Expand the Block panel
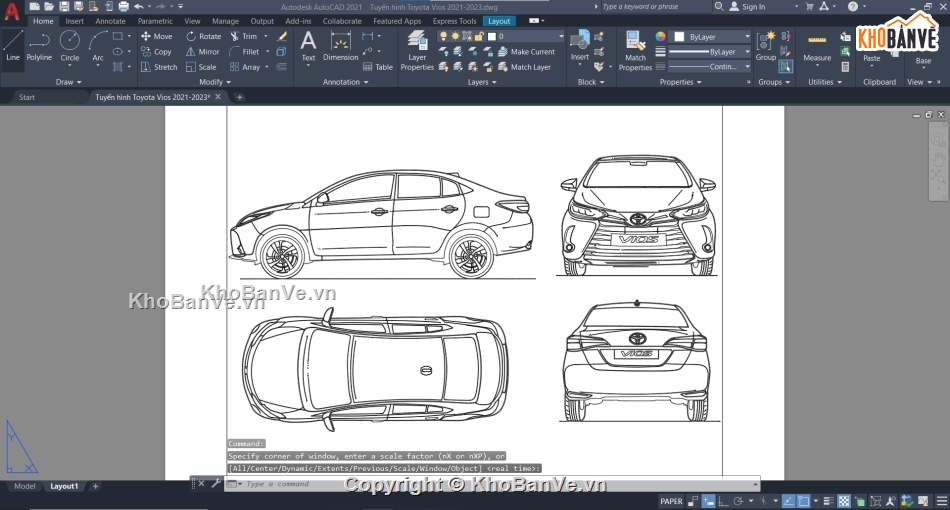Viewport: 950px width, 510px height. coord(591,82)
